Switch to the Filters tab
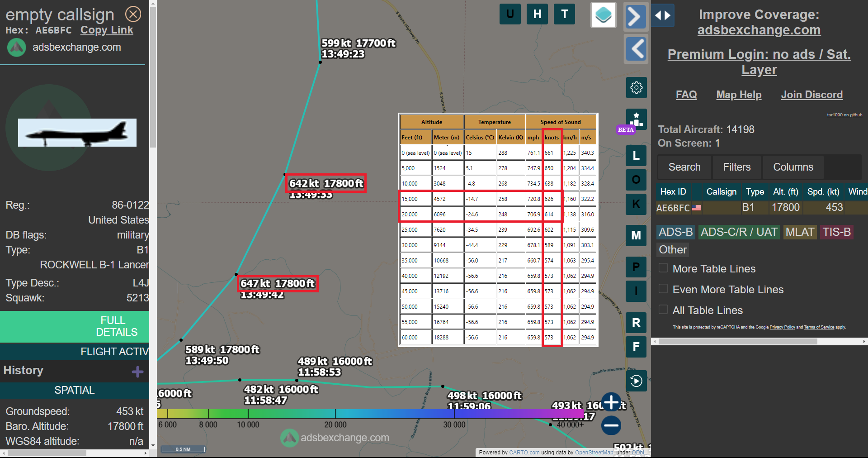 [736, 167]
